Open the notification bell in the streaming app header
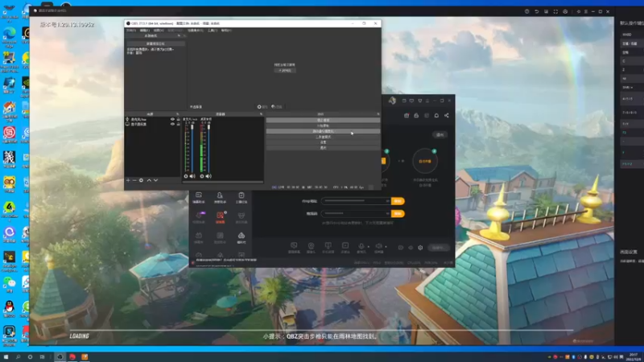 pos(436,115)
